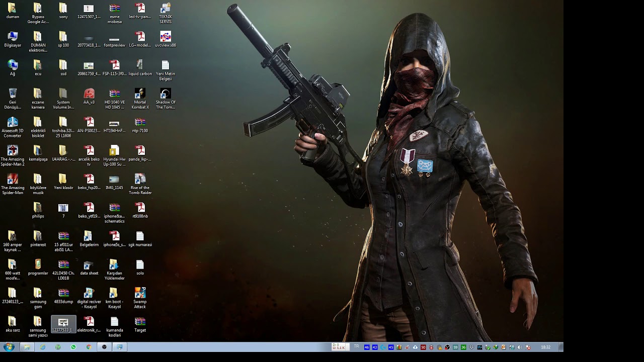The height and width of the screenshot is (362, 644).
Task: Select The Amazing Spider-Man 2 shortcut
Action: pos(13,156)
